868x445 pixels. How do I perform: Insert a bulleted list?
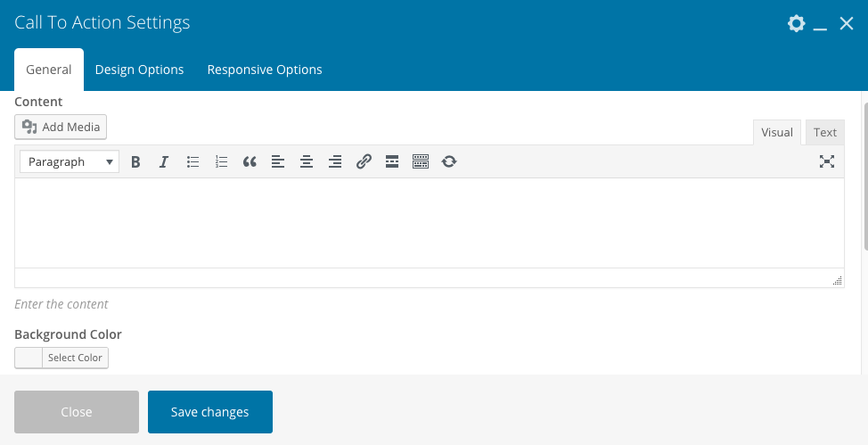point(192,161)
